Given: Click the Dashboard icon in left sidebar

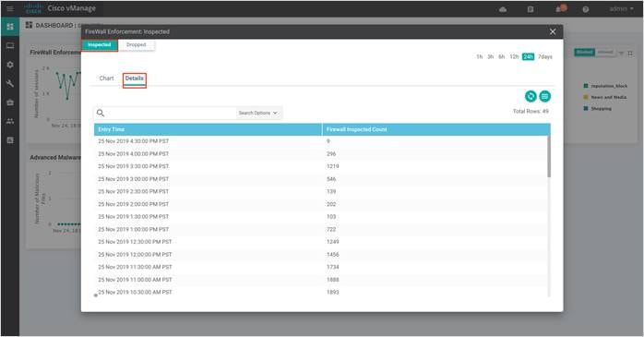Looking at the screenshot, I should (10, 27).
